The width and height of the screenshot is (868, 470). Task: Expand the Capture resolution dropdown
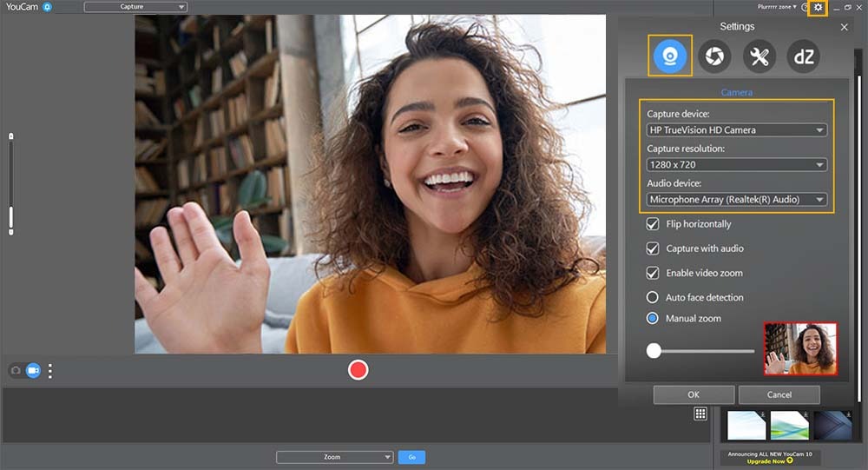click(737, 164)
